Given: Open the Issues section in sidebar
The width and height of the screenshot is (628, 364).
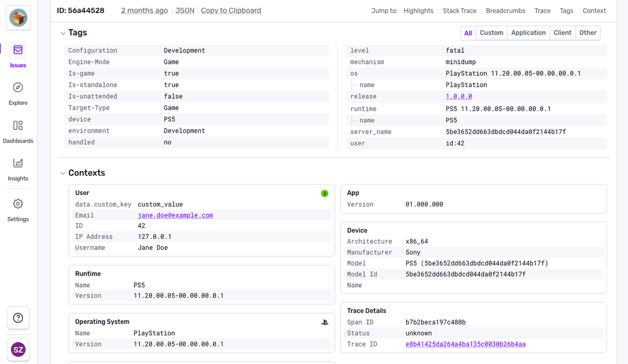Looking at the screenshot, I should point(18,55).
